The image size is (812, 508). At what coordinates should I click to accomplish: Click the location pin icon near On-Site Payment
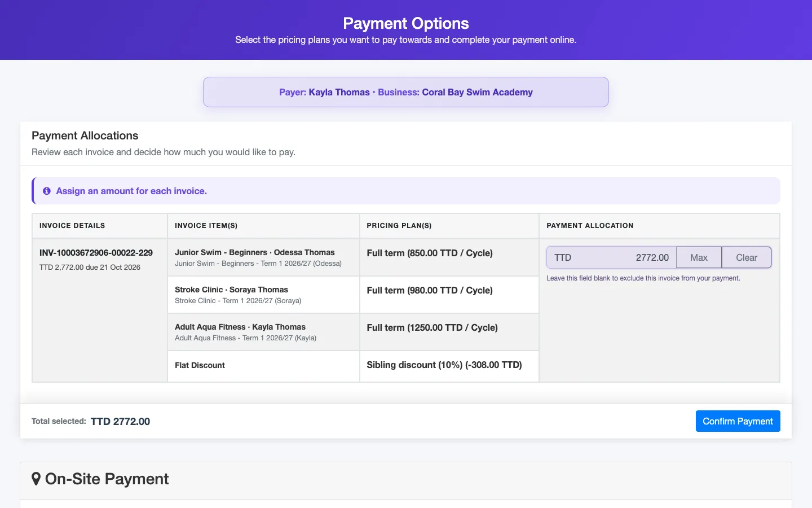click(x=36, y=479)
